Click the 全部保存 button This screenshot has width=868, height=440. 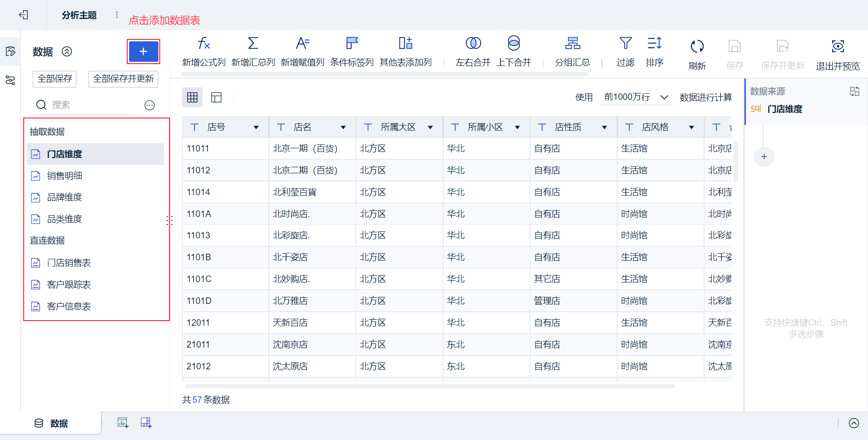point(55,79)
